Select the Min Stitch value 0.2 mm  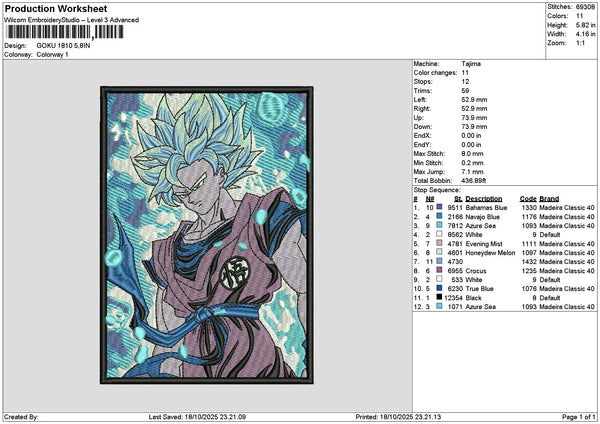click(x=472, y=163)
